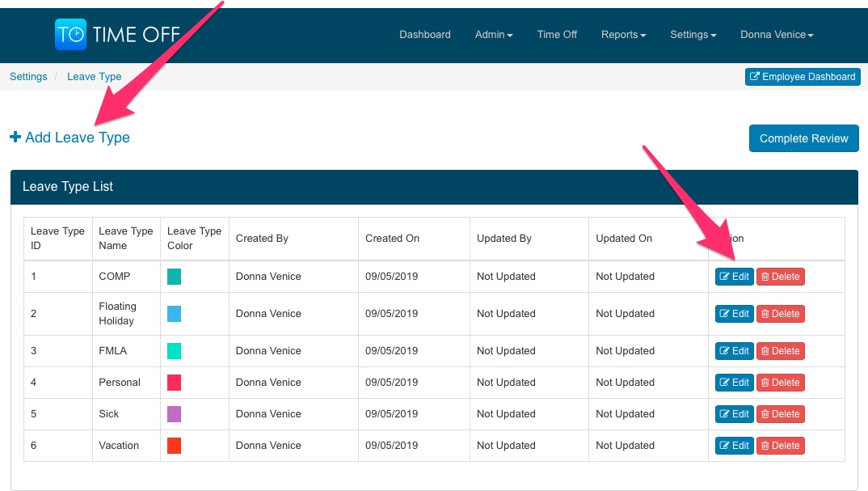Screen dimensions: 868x491
Task: Delete the Personal leave type
Action: point(780,383)
